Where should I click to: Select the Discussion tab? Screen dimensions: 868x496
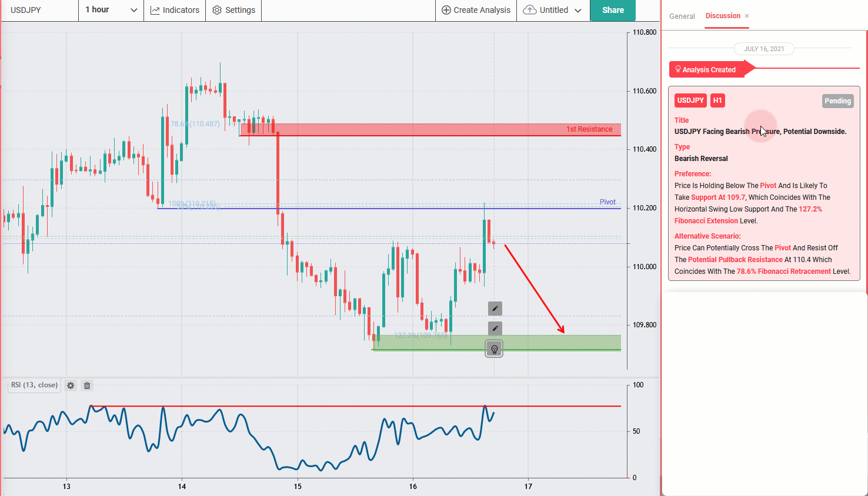coord(723,16)
